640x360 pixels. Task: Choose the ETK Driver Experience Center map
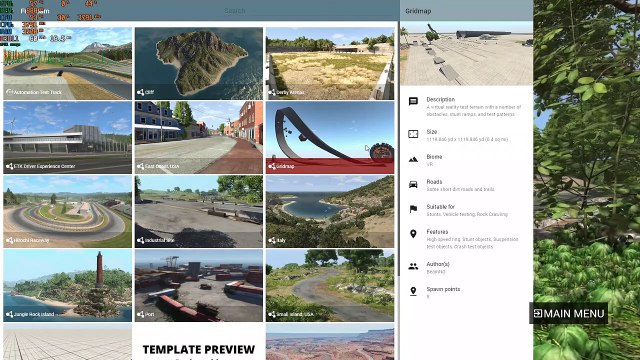[x=67, y=138]
